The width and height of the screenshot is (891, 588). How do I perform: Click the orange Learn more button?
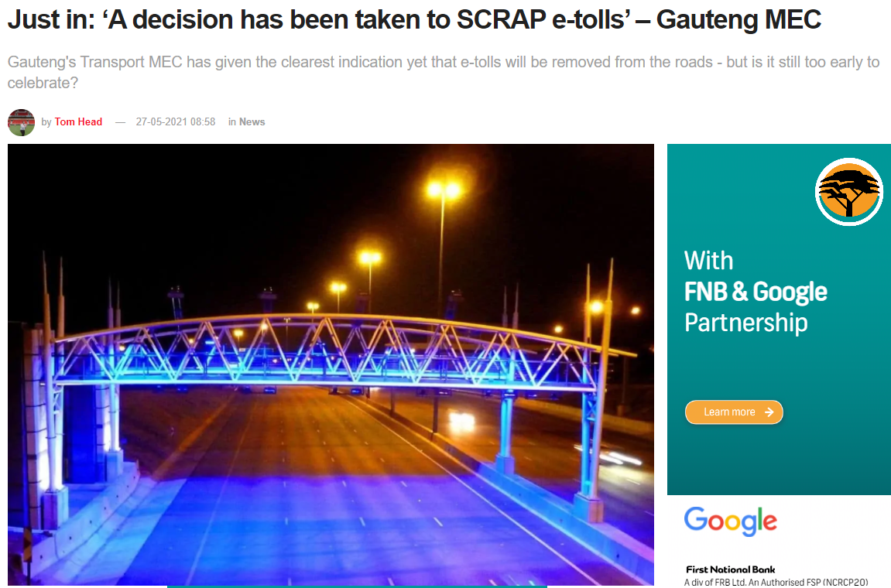point(734,412)
